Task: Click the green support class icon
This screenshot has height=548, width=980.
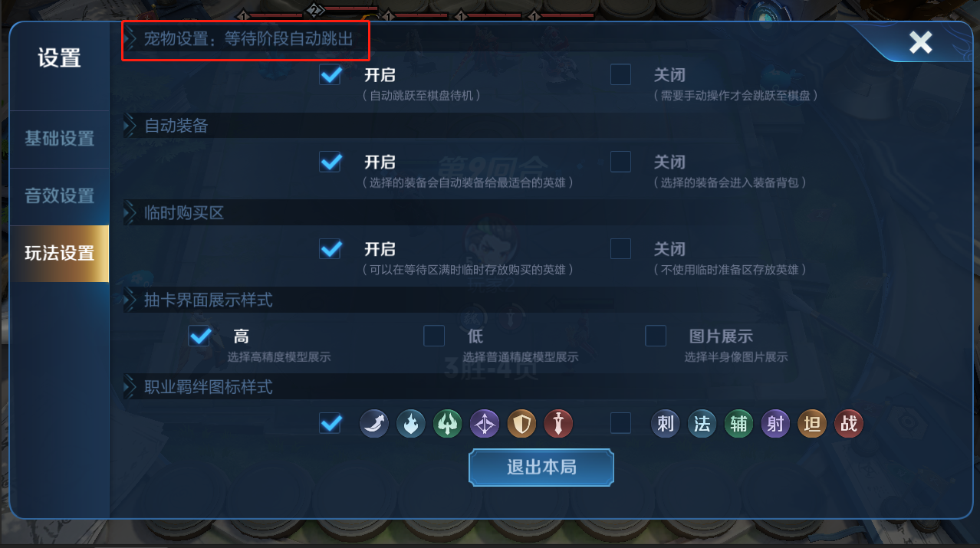Action: click(x=448, y=423)
